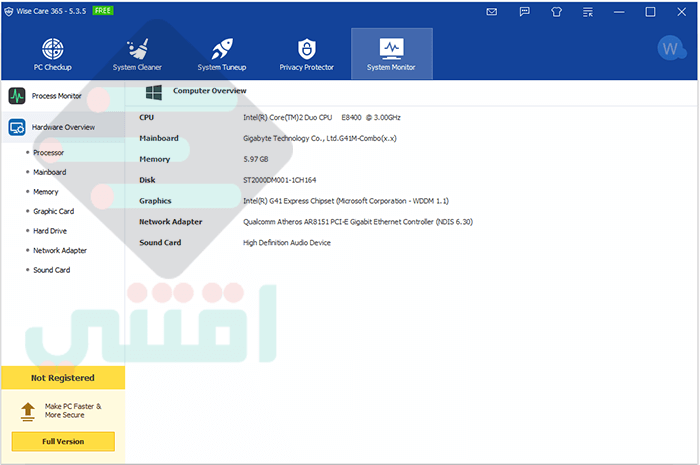Switch to the Privacy Protector tab label
Image resolution: width=700 pixels, height=465 pixels.
coord(307,67)
